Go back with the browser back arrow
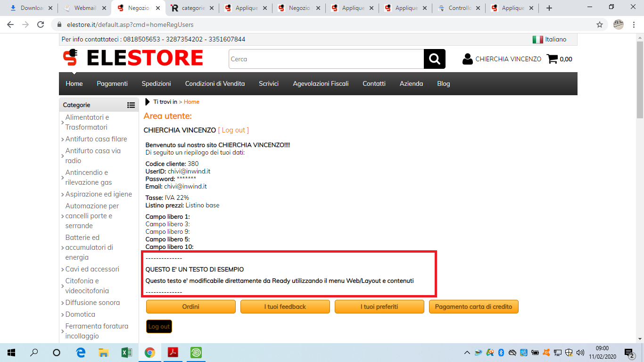 point(10,25)
